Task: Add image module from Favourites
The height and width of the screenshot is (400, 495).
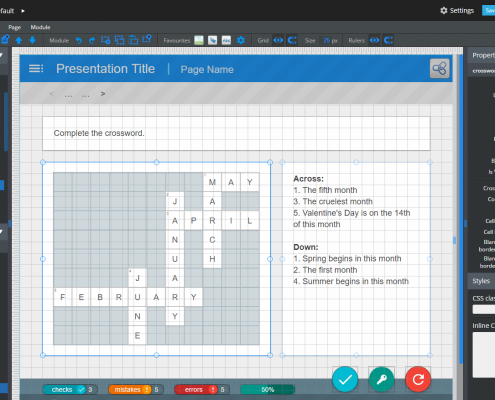Action: [x=199, y=40]
